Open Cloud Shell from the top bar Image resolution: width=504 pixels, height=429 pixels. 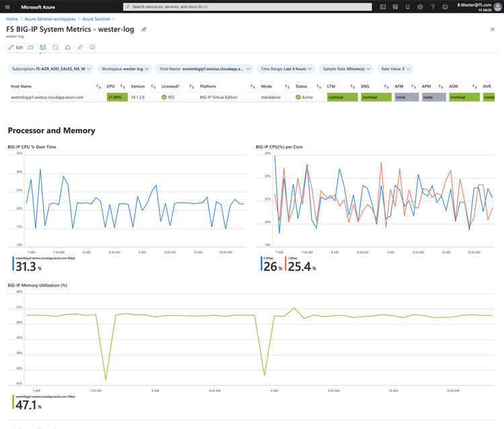pyautogui.click(x=382, y=7)
